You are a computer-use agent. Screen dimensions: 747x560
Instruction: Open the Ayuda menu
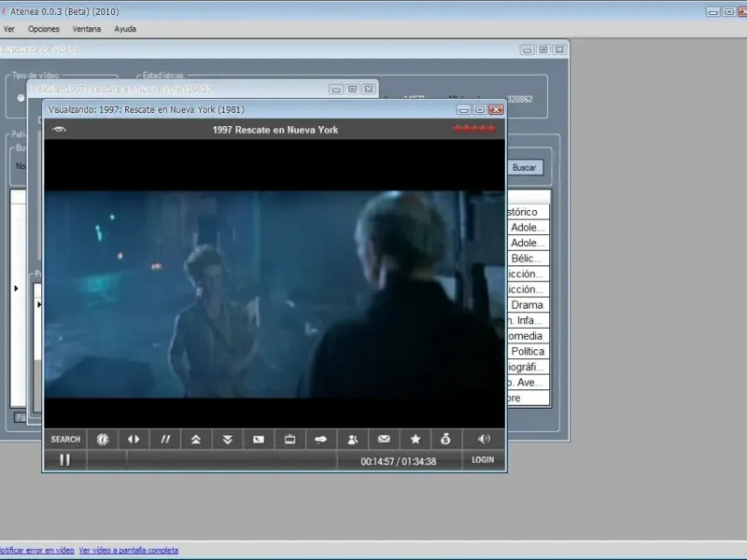click(125, 29)
